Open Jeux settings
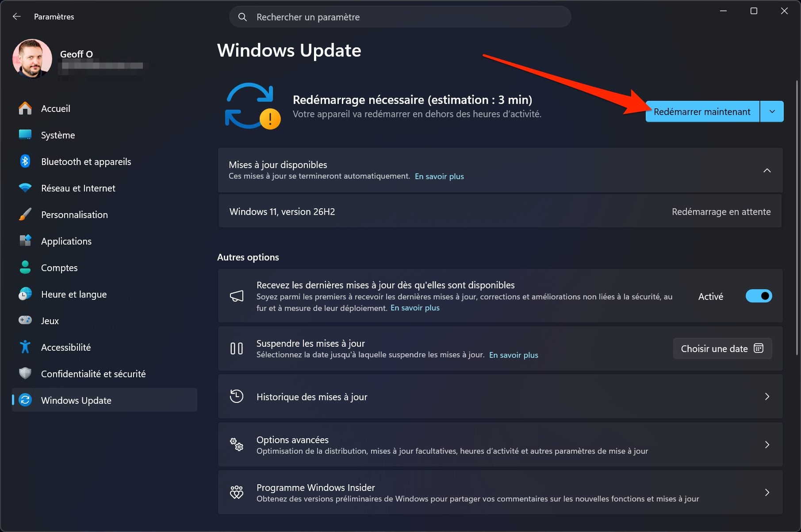This screenshot has width=801, height=532. 104,321
